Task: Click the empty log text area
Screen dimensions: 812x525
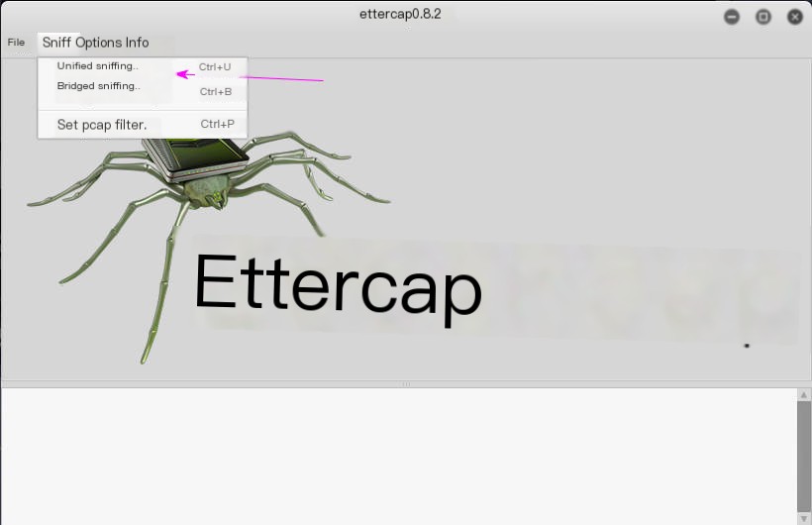Action: pyautogui.click(x=399, y=456)
